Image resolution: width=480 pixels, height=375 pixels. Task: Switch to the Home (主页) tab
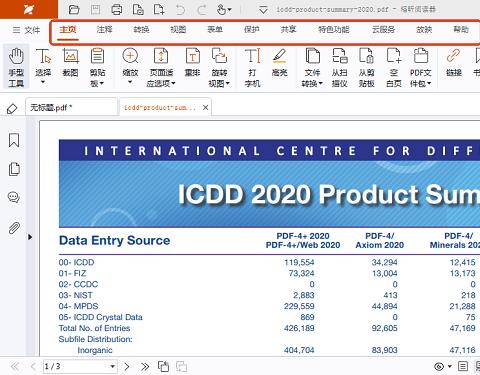pyautogui.click(x=68, y=30)
